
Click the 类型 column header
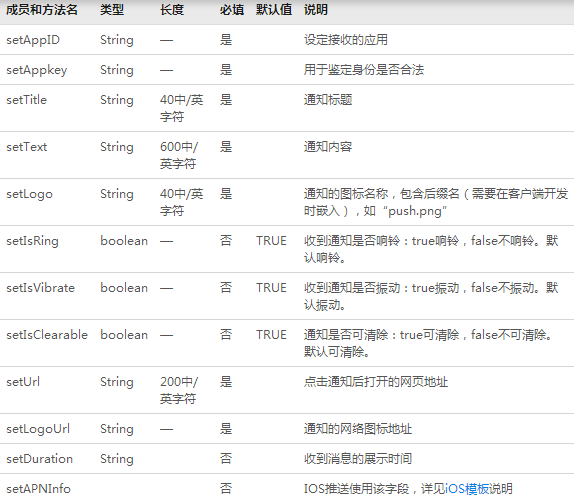pos(112,10)
